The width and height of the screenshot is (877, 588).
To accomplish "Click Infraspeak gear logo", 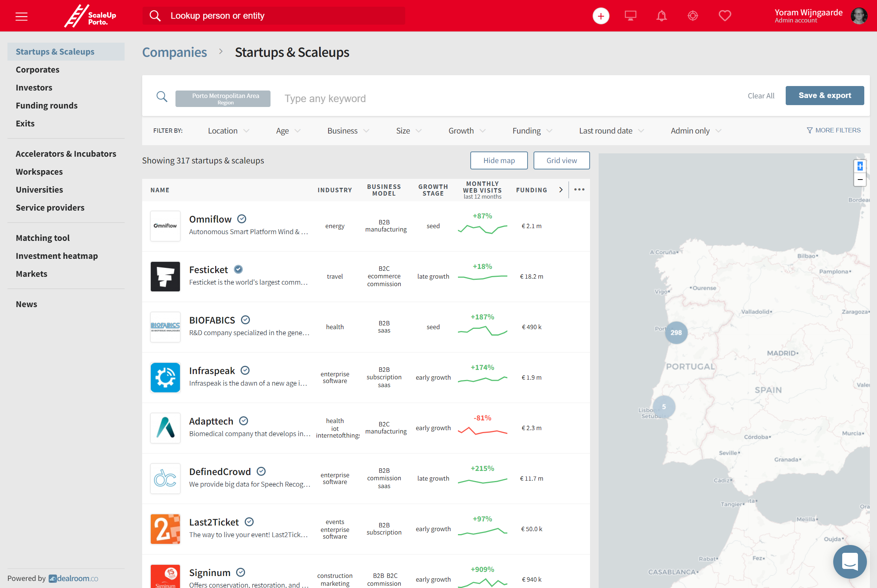I will pyautogui.click(x=165, y=377).
